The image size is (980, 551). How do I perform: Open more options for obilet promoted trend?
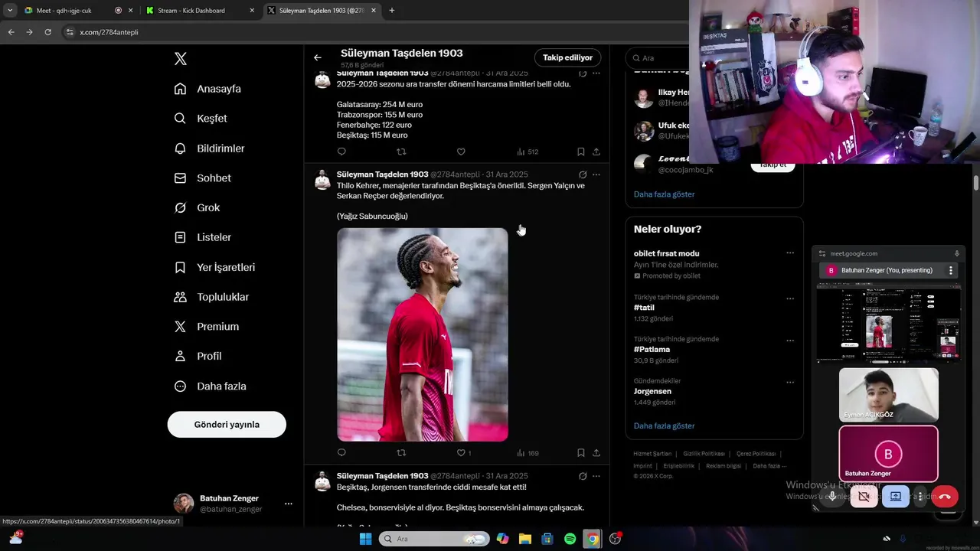[790, 253]
